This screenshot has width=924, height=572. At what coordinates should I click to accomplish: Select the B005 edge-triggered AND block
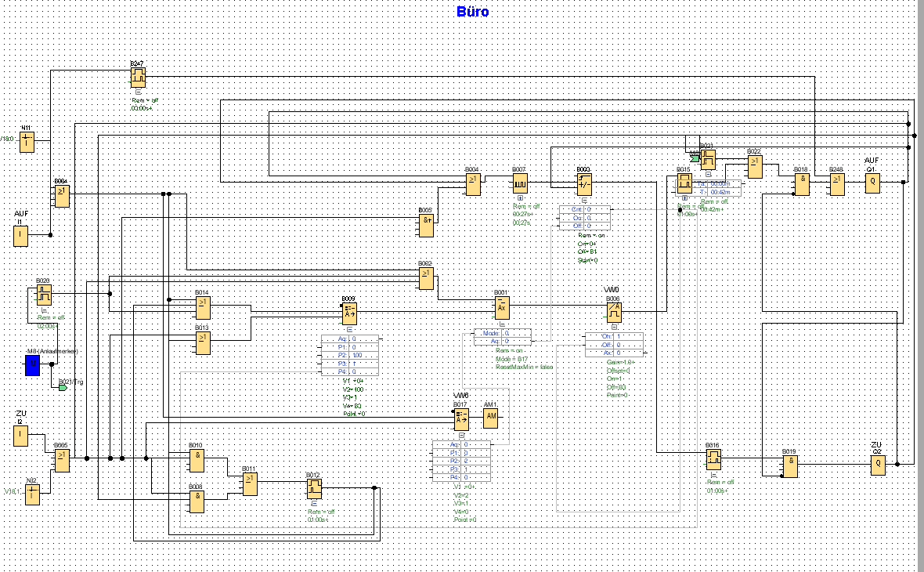point(426,225)
